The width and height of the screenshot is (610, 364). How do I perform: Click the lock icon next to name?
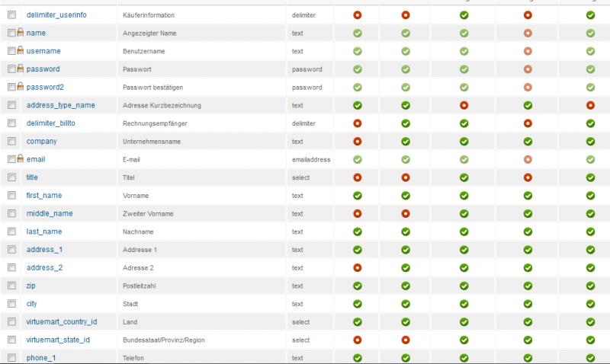pos(21,33)
